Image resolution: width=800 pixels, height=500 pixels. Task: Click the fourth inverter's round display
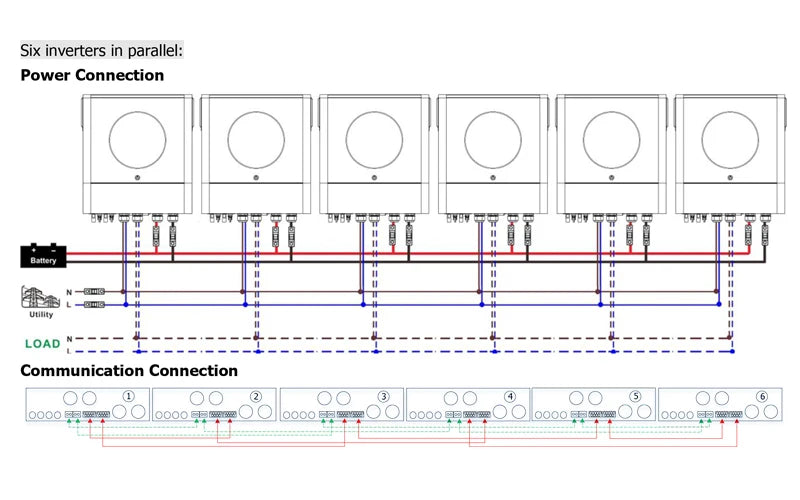[x=493, y=140]
